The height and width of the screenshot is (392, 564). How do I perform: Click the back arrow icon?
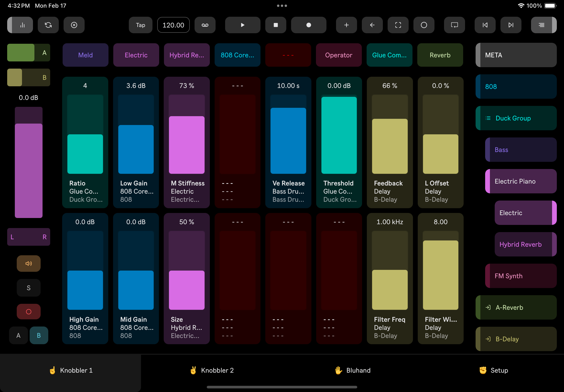[x=372, y=25]
